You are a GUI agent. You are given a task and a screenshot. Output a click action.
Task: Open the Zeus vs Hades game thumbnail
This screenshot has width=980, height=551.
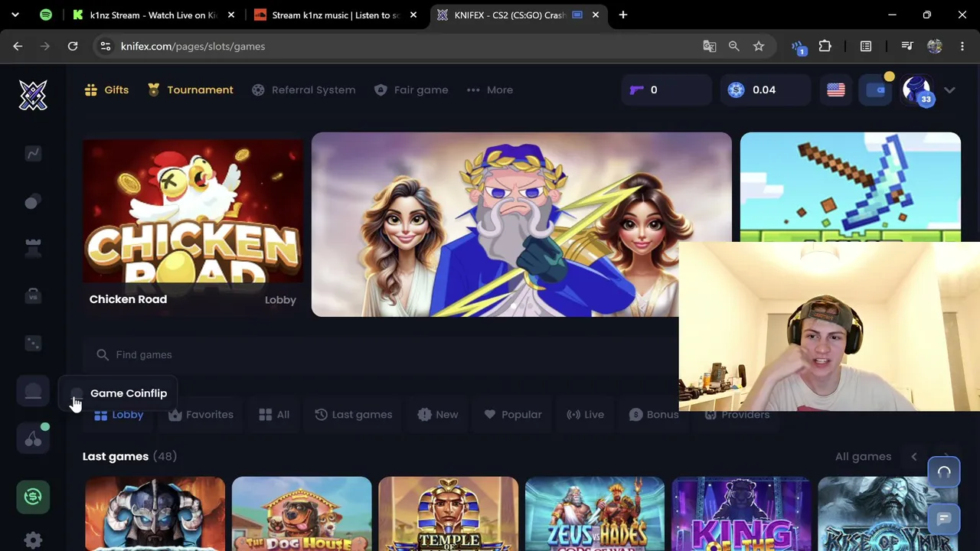(595, 514)
